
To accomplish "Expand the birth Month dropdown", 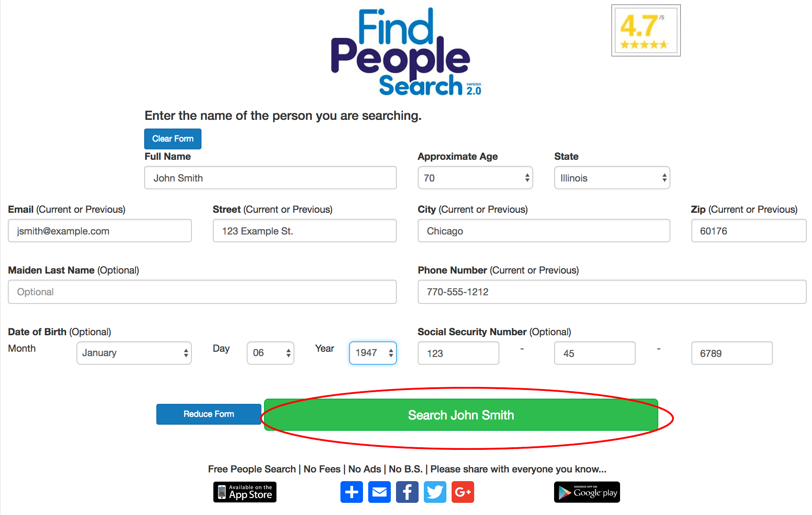I will click(134, 353).
